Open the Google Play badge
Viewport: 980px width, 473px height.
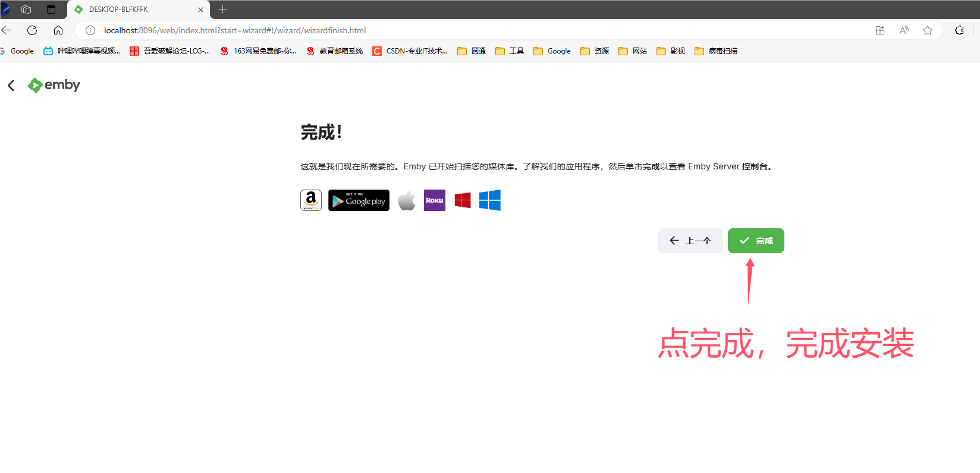359,200
